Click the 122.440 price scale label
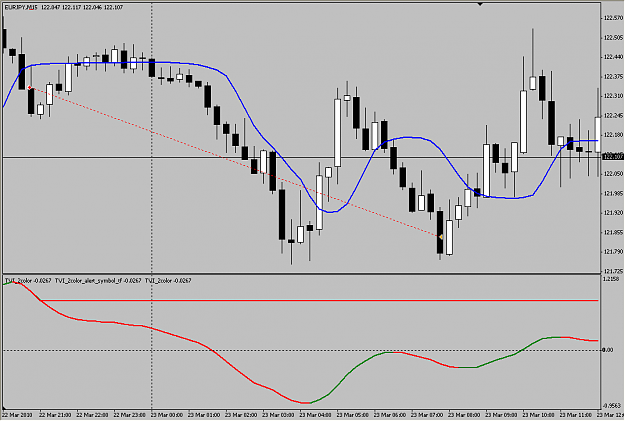Viewport: 625px width, 421px height. click(613, 57)
